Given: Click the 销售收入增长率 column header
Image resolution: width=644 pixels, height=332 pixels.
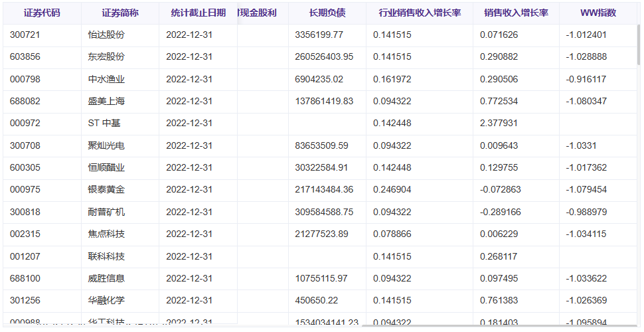Looking at the screenshot, I should pos(517,13).
